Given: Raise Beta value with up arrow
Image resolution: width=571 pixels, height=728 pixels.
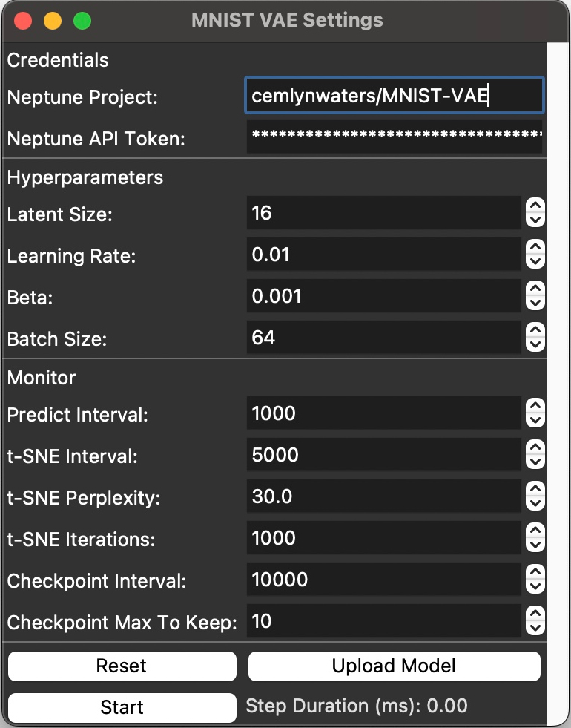Looking at the screenshot, I should pyautogui.click(x=535, y=289).
